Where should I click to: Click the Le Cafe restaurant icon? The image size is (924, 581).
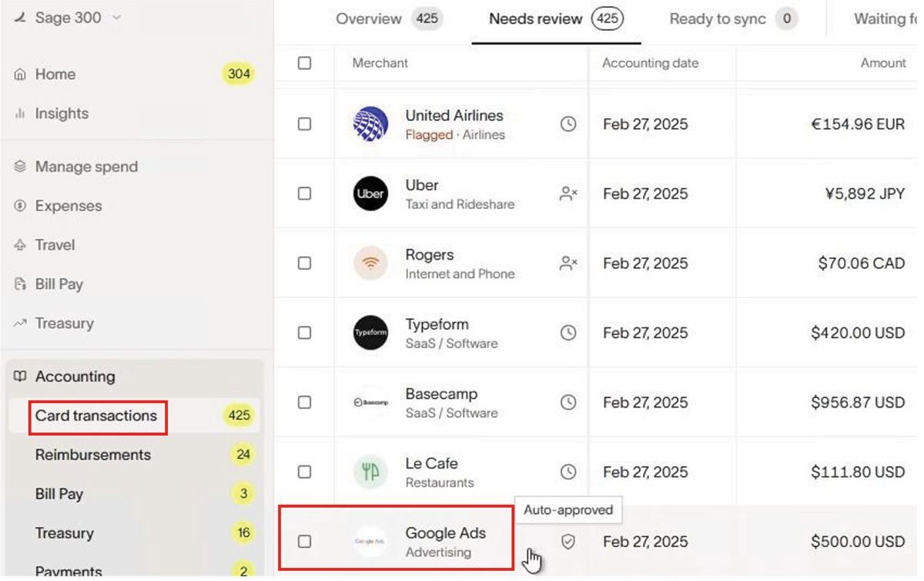coord(370,472)
